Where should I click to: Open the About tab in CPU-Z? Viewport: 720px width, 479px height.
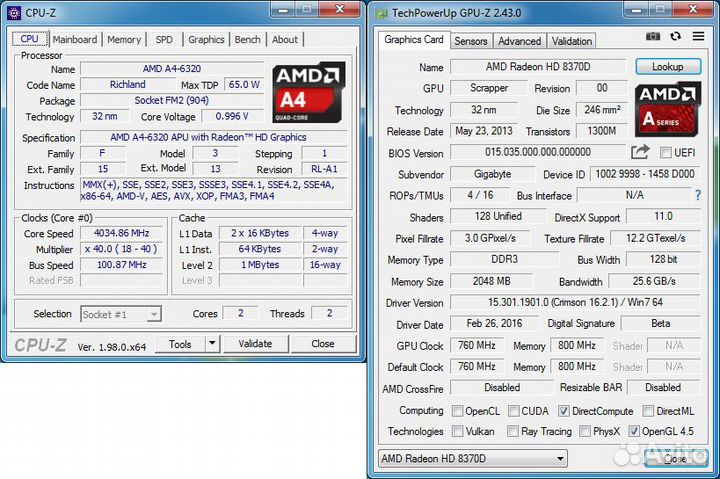click(x=285, y=39)
